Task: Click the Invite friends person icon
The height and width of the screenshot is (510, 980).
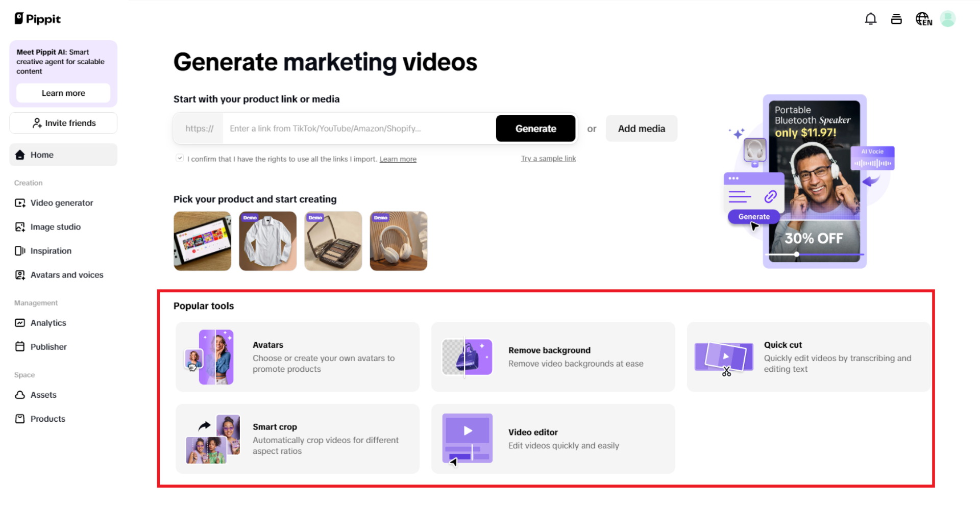Action: [x=37, y=123]
